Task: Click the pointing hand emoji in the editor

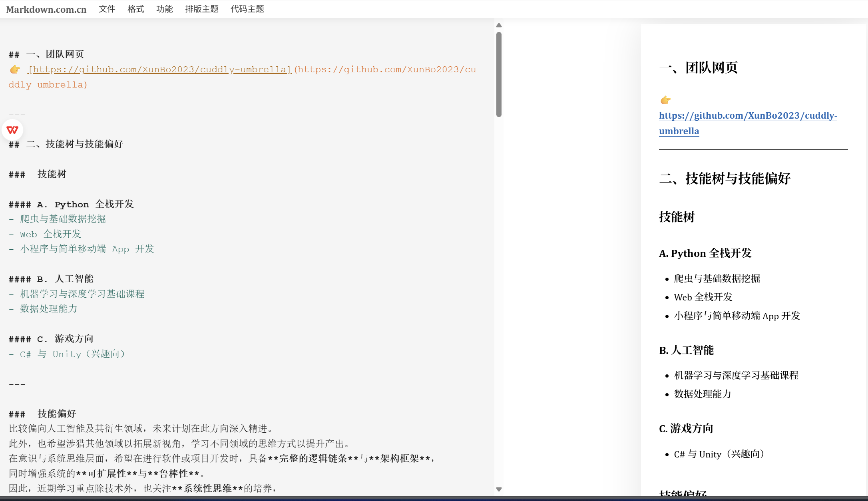Action: point(15,70)
